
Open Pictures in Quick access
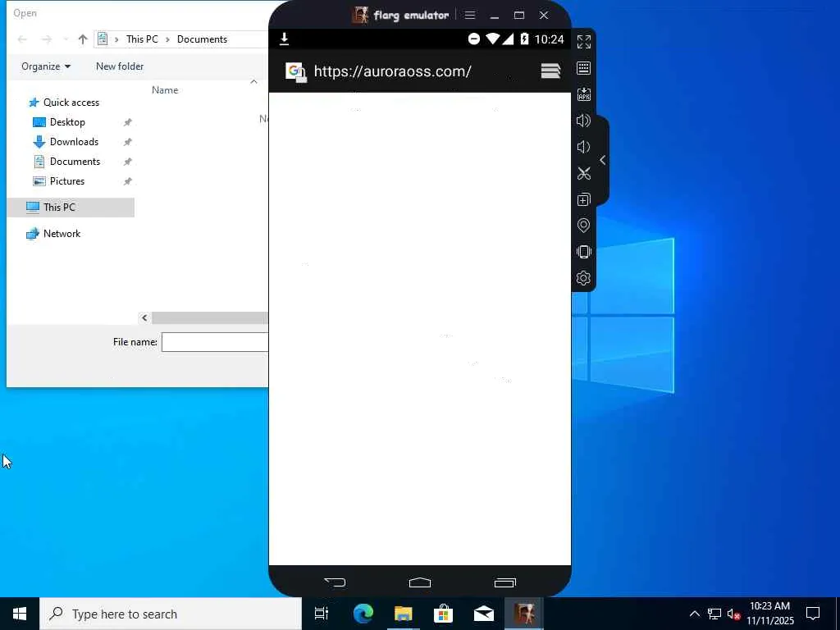point(67,181)
